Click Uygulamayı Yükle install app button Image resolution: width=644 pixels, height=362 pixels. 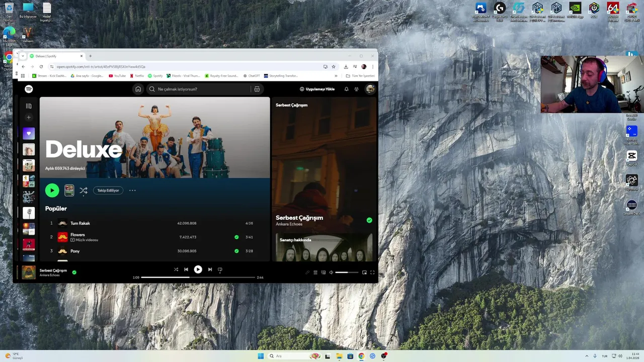pos(317,89)
